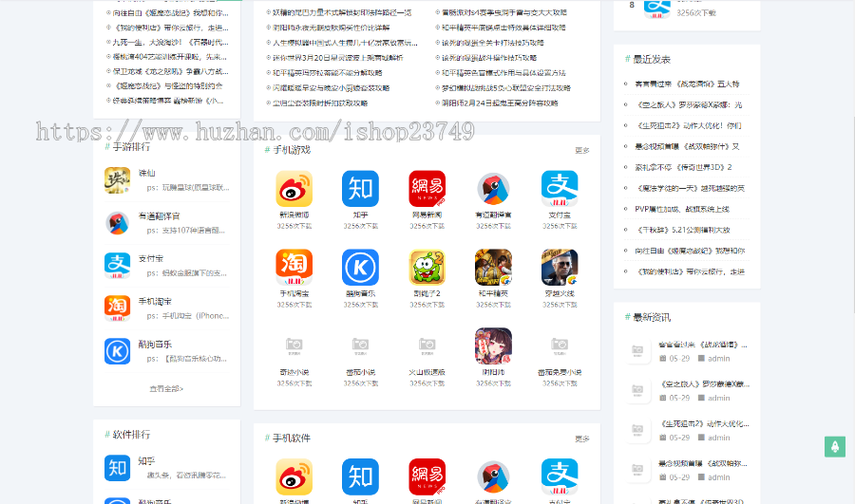This screenshot has width=855, height=504.
Task: Open the 诛仙 icon in 手游排行
Action: [x=117, y=180]
